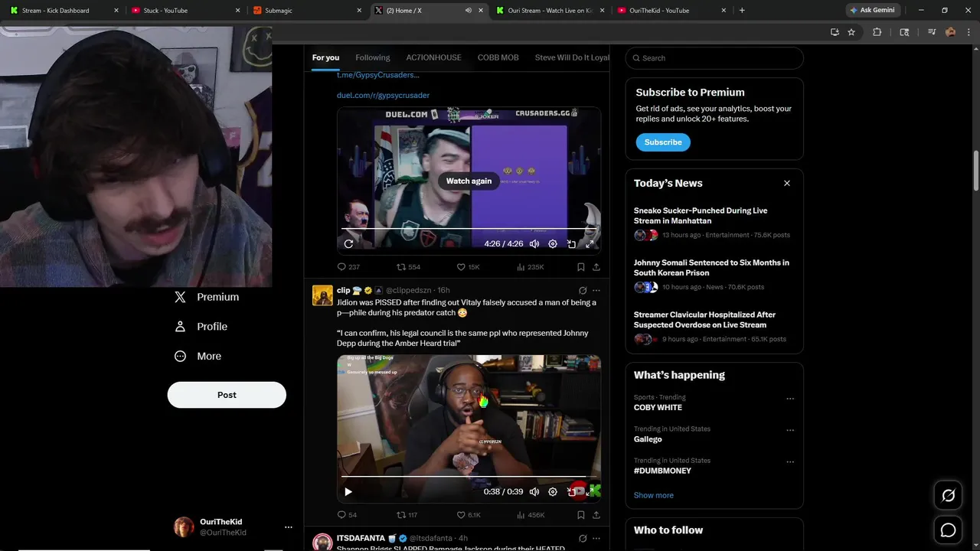The width and height of the screenshot is (980, 551).
Task: Open duel.com/r/gypsycrusader link
Action: tap(383, 95)
